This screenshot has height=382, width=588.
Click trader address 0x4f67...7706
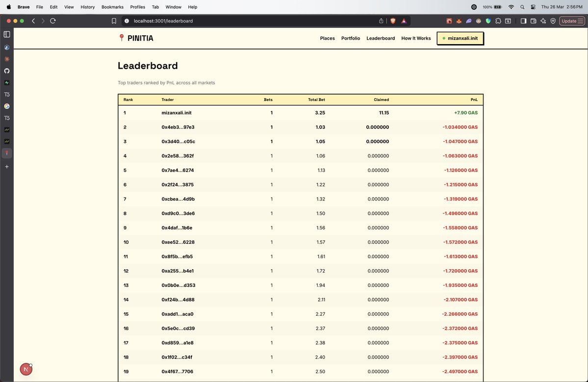pos(178,372)
